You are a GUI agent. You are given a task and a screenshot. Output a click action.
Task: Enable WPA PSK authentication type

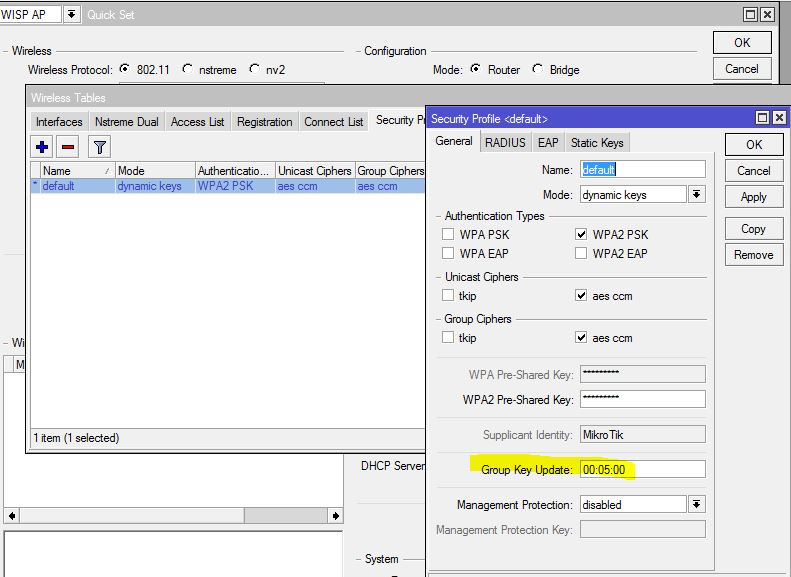(x=447, y=234)
